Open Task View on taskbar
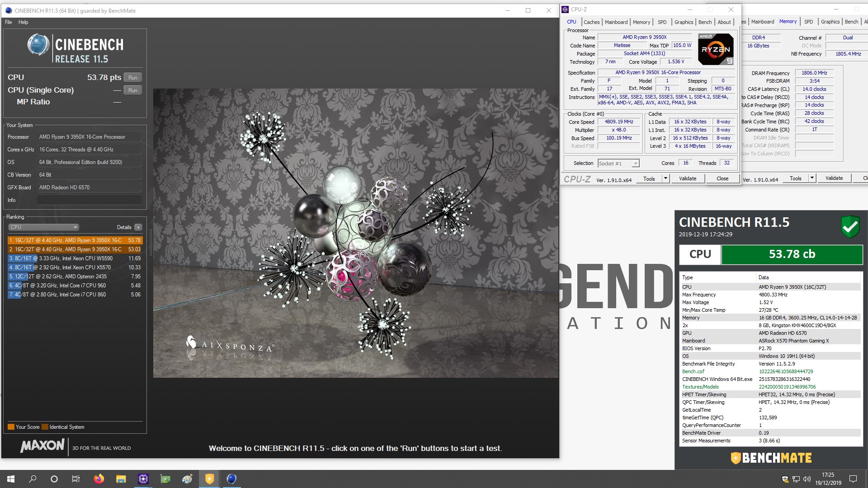The height and width of the screenshot is (488, 868). click(x=76, y=479)
